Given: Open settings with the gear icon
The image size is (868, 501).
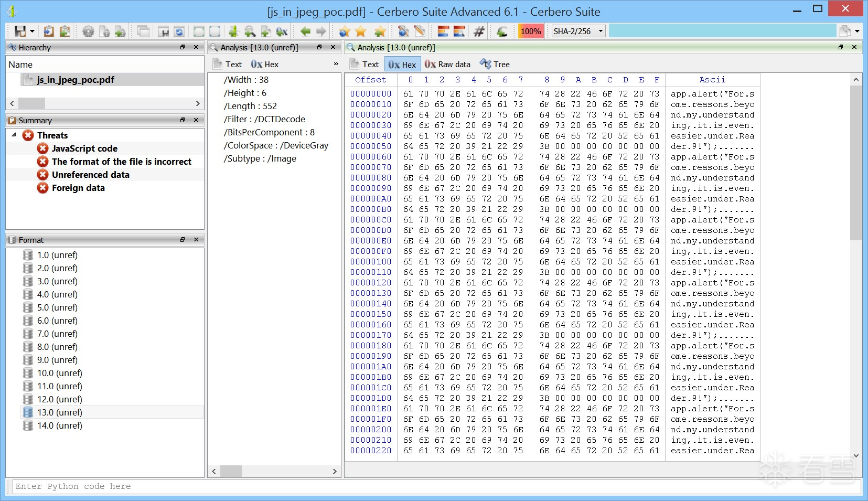Looking at the screenshot, I should (x=88, y=31).
